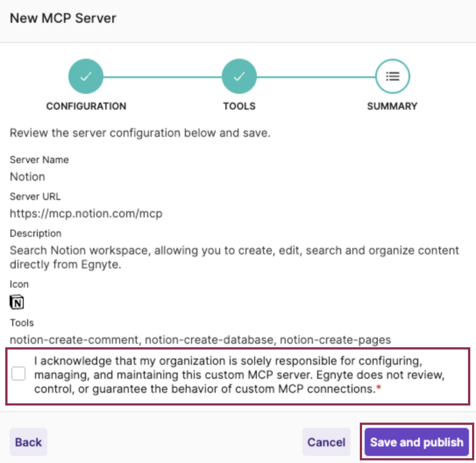Screen dimensions: 476x463
Task: Select the SUMMARY step label
Action: point(392,106)
